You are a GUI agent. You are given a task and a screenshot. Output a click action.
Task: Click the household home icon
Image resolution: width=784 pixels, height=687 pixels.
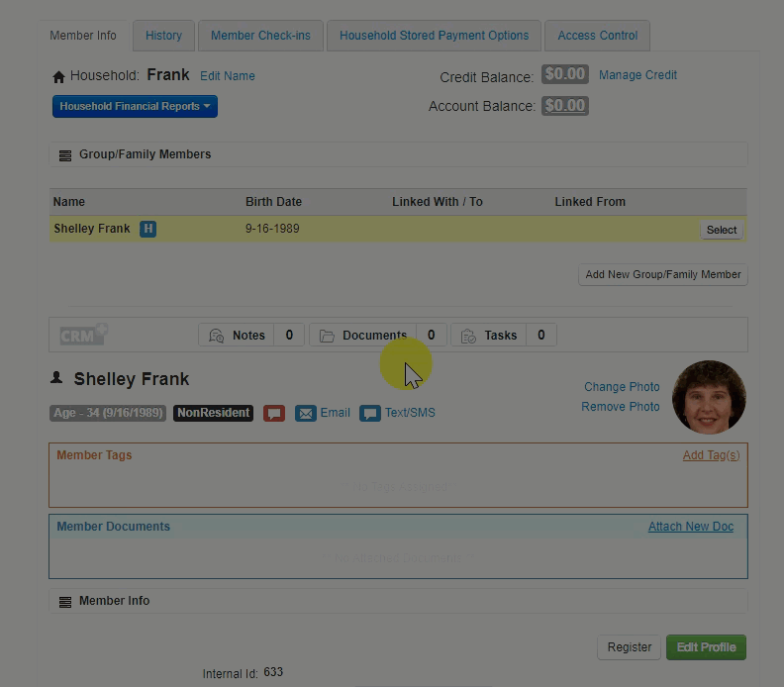(58, 76)
